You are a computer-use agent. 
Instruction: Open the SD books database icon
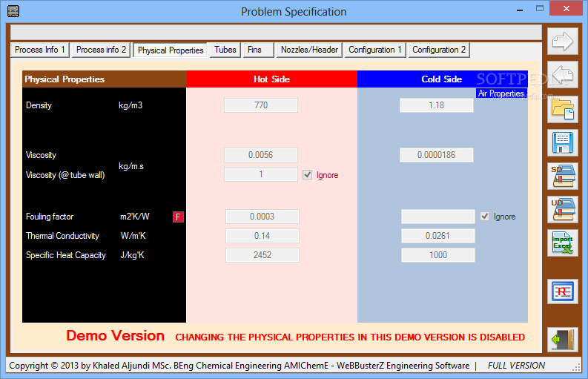pyautogui.click(x=563, y=177)
